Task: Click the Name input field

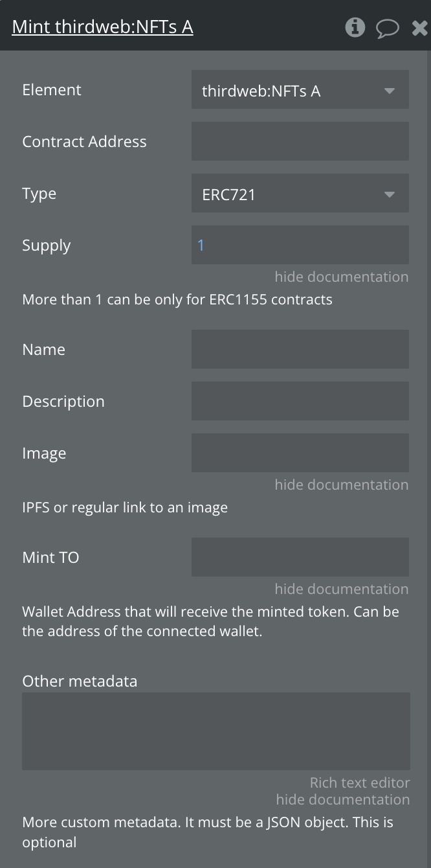Action: click(300, 349)
